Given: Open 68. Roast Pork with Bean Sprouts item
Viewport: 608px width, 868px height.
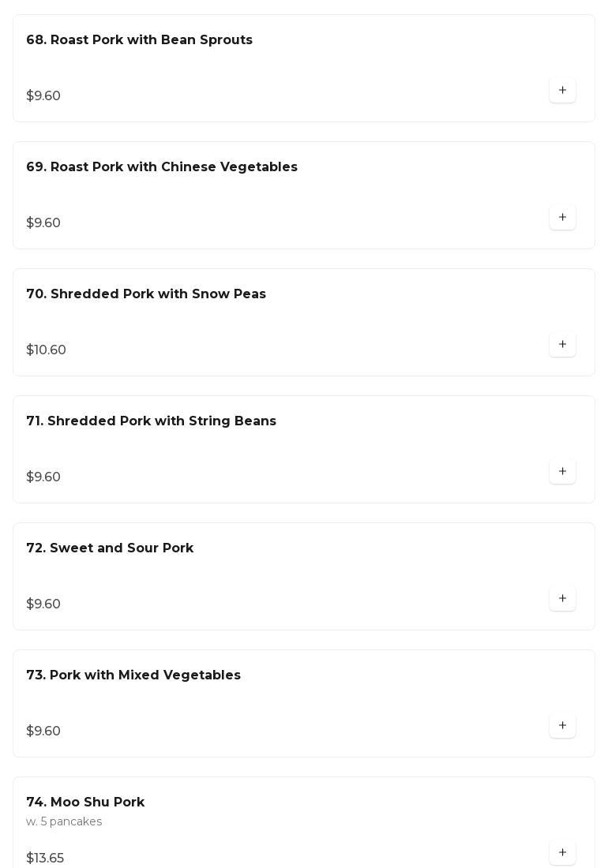Looking at the screenshot, I should click(x=139, y=40).
